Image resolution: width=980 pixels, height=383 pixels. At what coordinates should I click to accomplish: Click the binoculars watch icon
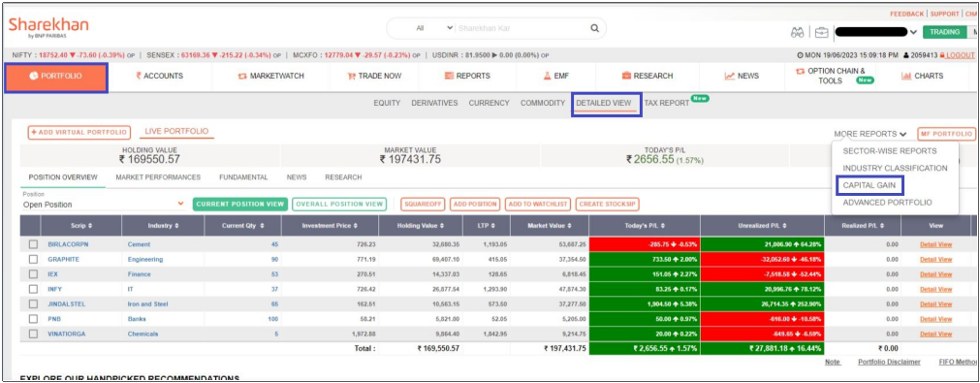pos(797,33)
